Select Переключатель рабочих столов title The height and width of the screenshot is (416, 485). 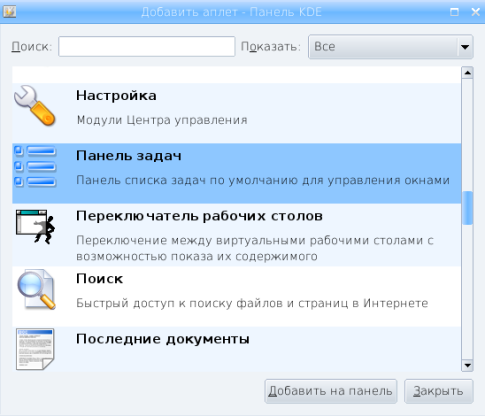199,216
